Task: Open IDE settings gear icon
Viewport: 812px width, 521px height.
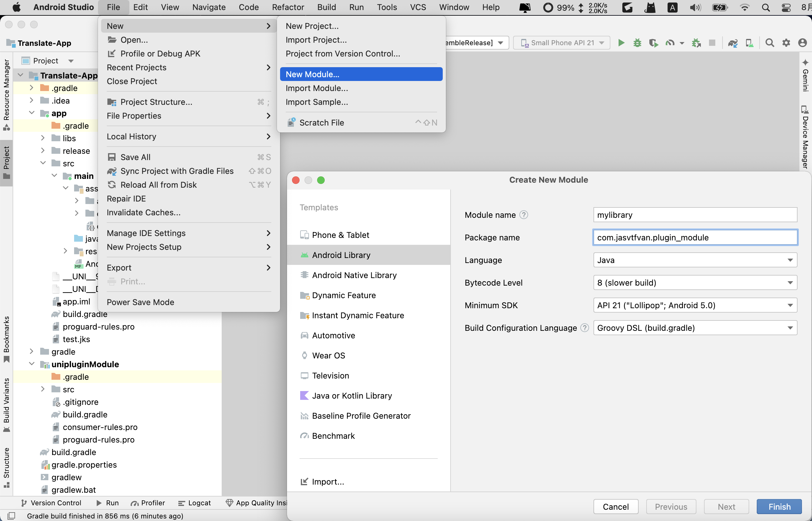Action: tap(786, 43)
